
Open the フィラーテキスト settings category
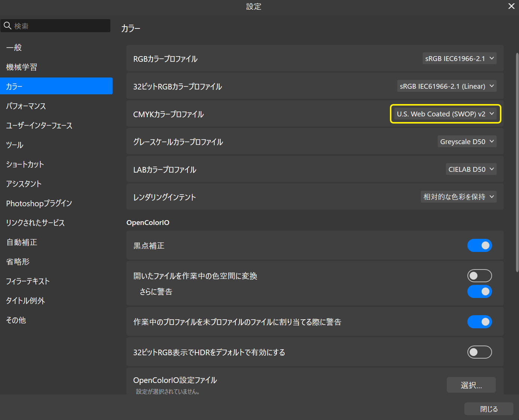click(x=56, y=281)
